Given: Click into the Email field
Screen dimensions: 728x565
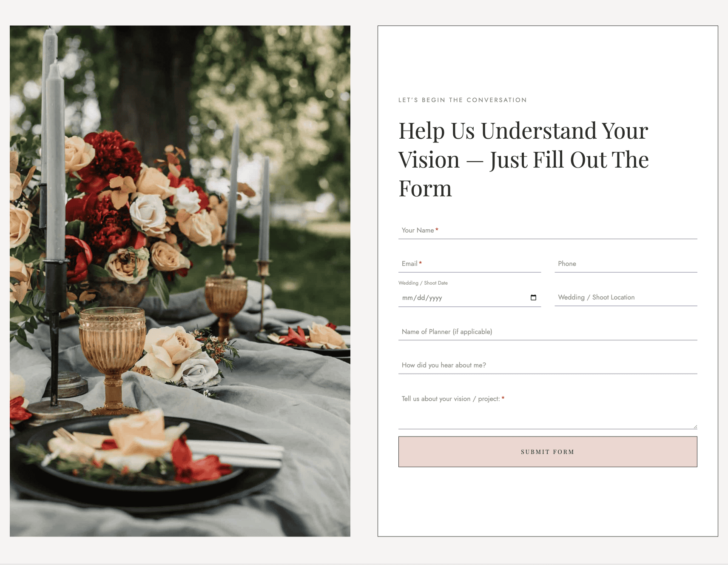Looking at the screenshot, I should 469,264.
